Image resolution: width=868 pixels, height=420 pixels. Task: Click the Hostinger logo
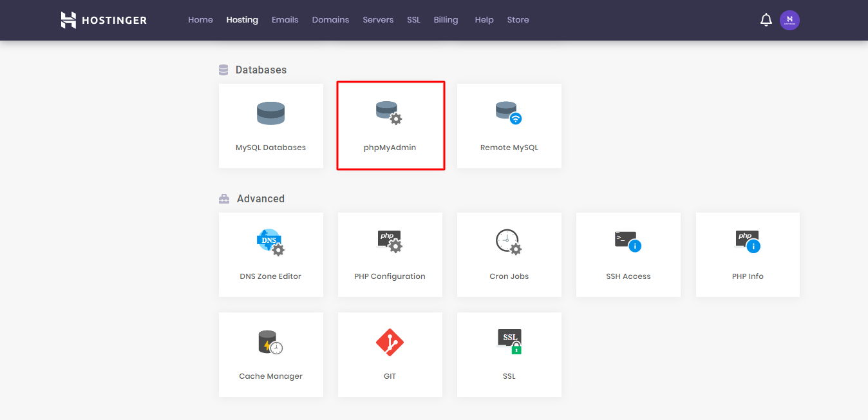tap(104, 20)
